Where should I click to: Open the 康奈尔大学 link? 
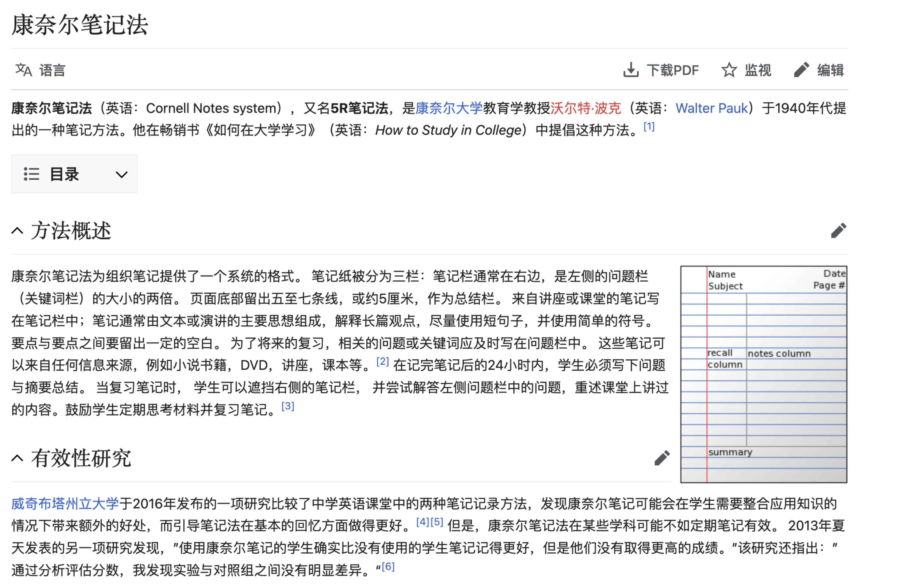coord(449,108)
